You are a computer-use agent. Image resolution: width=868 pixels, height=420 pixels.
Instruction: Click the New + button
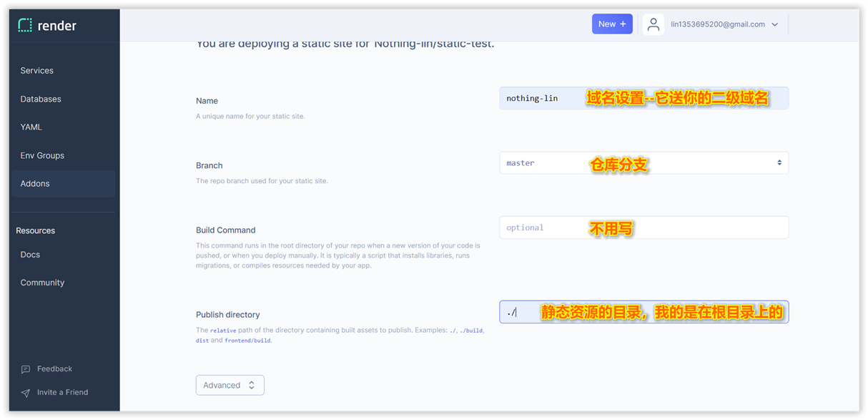(x=612, y=24)
